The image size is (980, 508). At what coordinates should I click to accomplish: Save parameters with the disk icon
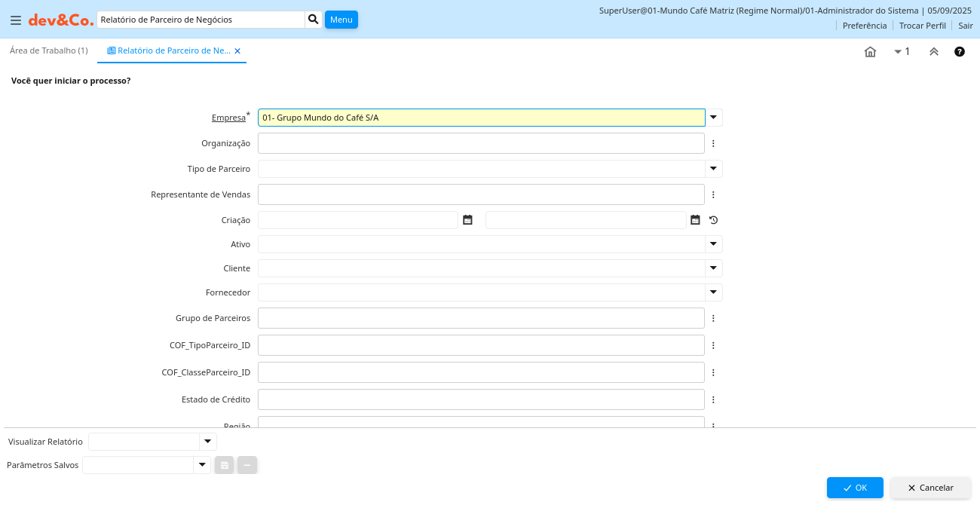click(x=225, y=465)
